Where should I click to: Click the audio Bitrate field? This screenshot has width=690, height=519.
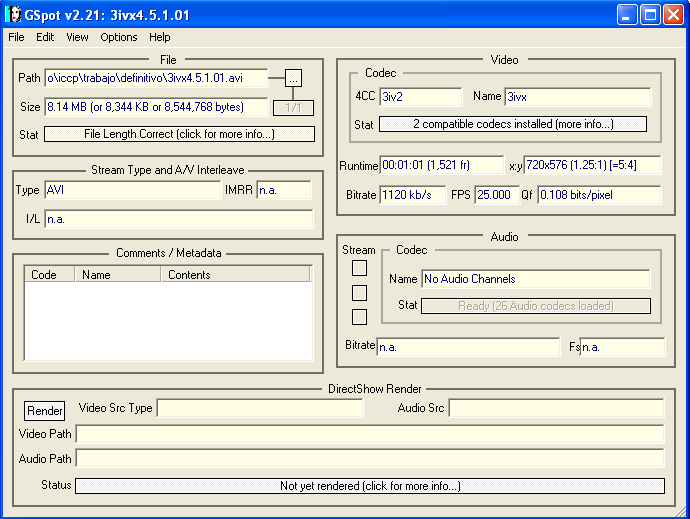pyautogui.click(x=468, y=347)
